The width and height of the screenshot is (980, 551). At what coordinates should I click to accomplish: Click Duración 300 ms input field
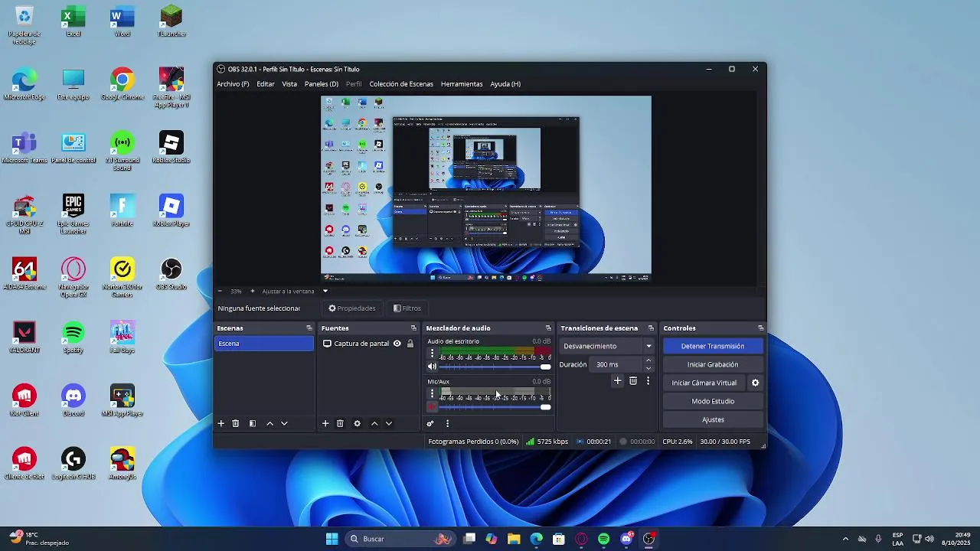616,364
